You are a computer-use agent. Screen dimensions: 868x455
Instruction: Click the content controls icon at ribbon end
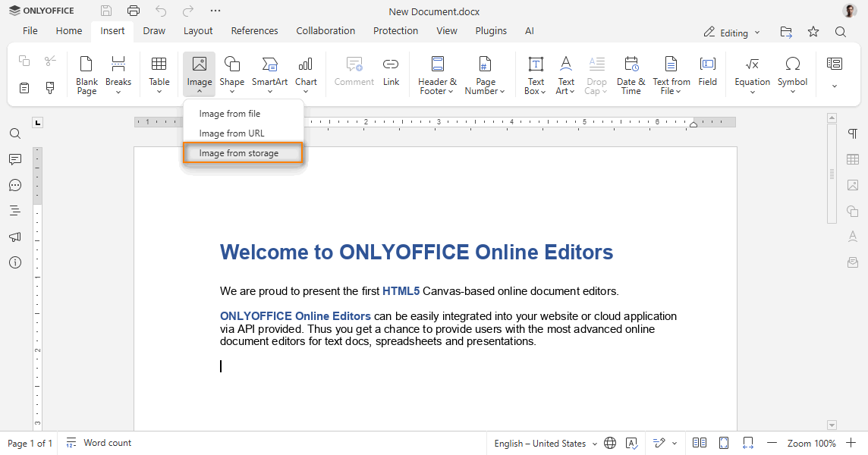834,64
